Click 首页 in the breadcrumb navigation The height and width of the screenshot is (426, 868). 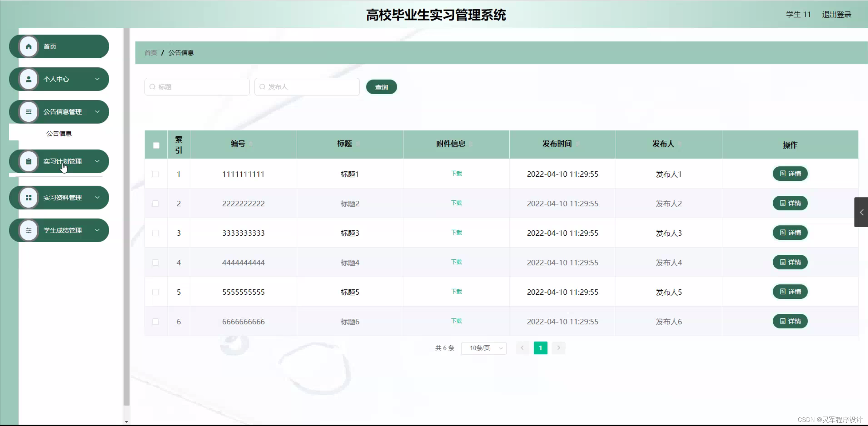click(x=150, y=53)
